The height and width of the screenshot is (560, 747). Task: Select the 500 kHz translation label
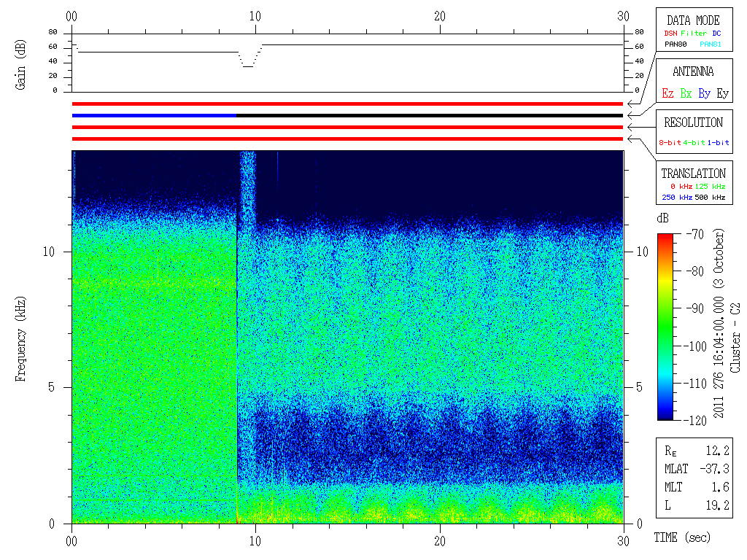(710, 197)
